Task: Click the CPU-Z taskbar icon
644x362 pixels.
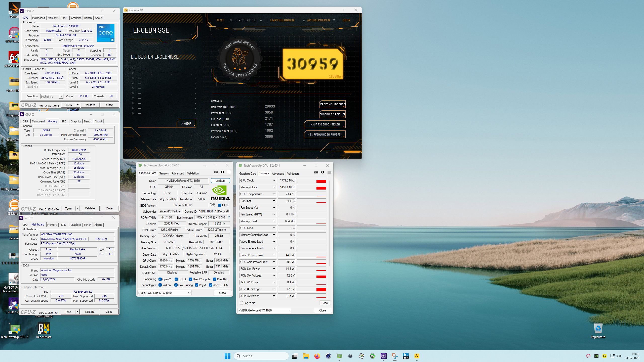Action: click(x=383, y=356)
